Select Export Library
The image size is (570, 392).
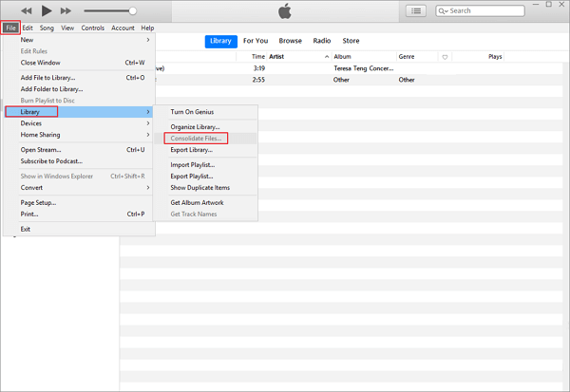[x=205, y=150]
